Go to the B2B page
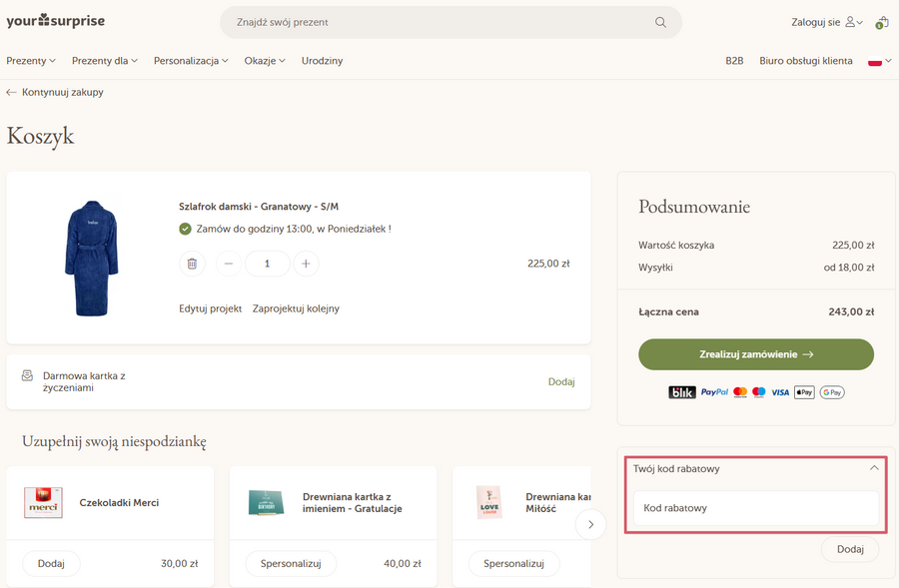This screenshot has width=899, height=588. [734, 61]
